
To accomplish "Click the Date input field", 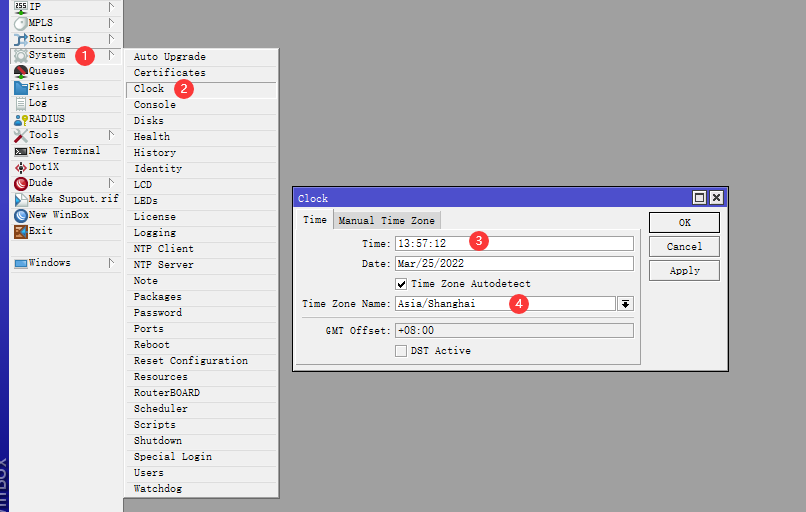I will click(514, 264).
